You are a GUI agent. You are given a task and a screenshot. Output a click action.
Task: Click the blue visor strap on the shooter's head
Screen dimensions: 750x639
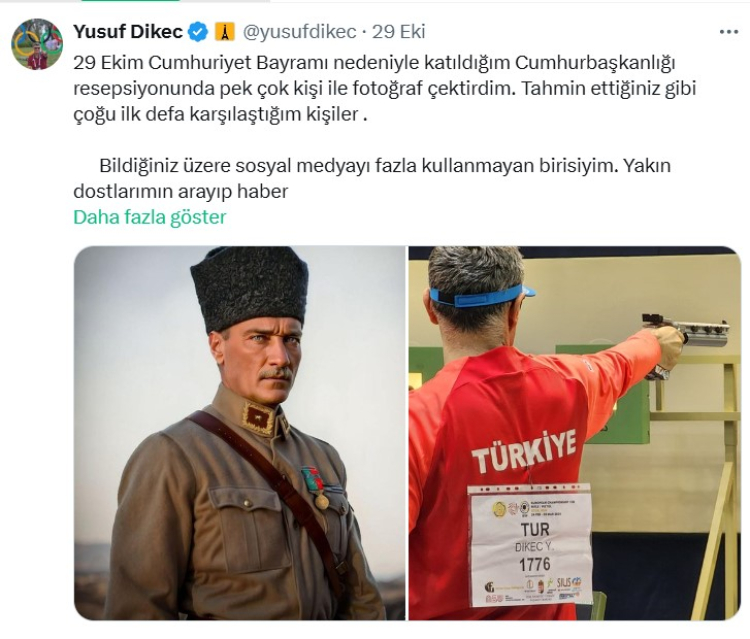482,296
